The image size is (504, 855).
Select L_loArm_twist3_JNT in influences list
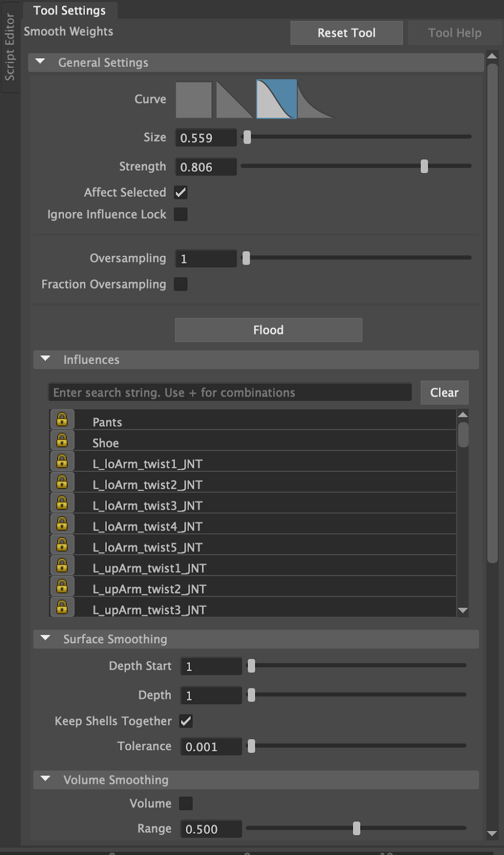coord(253,503)
